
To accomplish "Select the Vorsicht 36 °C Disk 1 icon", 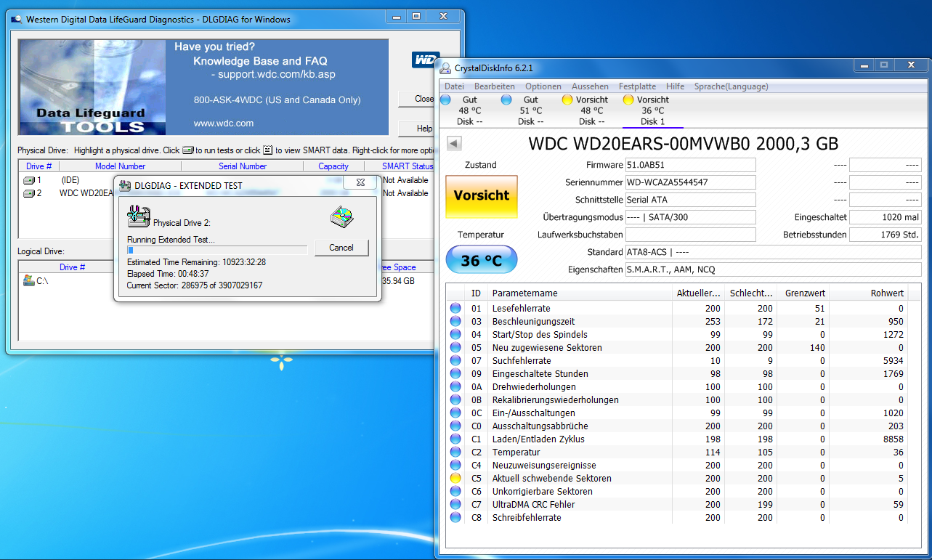I will (628, 100).
